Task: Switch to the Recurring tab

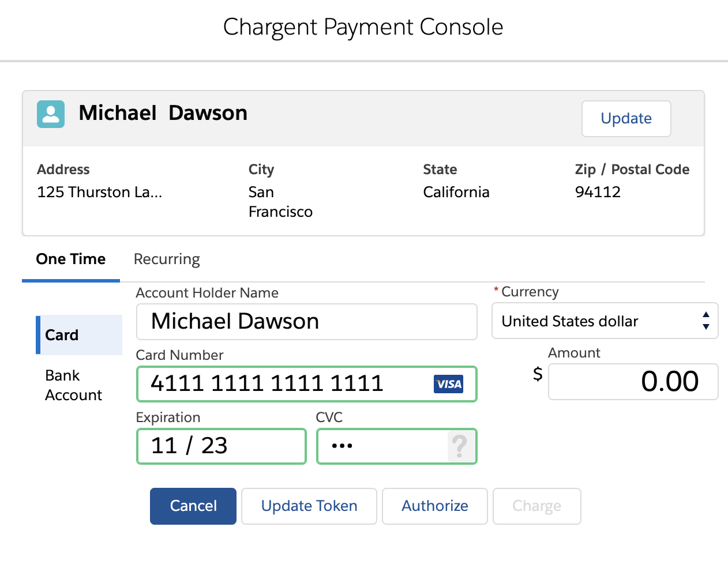Action: tap(166, 259)
